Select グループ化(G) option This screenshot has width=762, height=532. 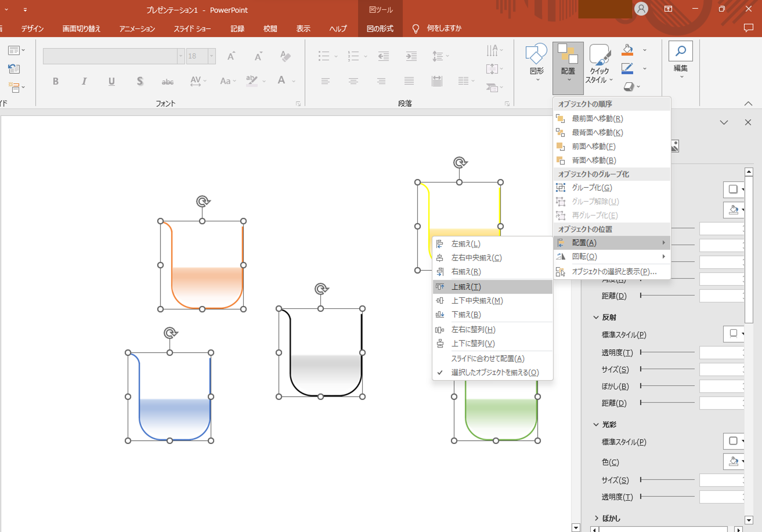point(611,188)
